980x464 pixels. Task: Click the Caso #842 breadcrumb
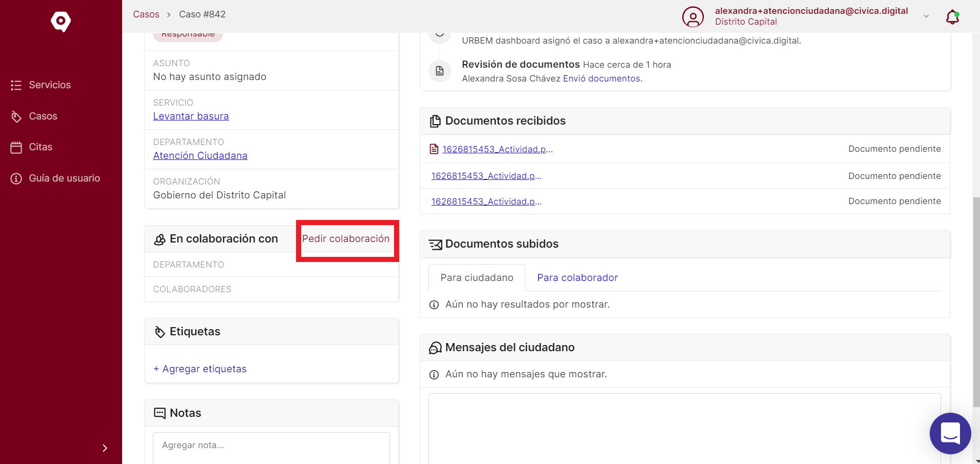point(202,14)
